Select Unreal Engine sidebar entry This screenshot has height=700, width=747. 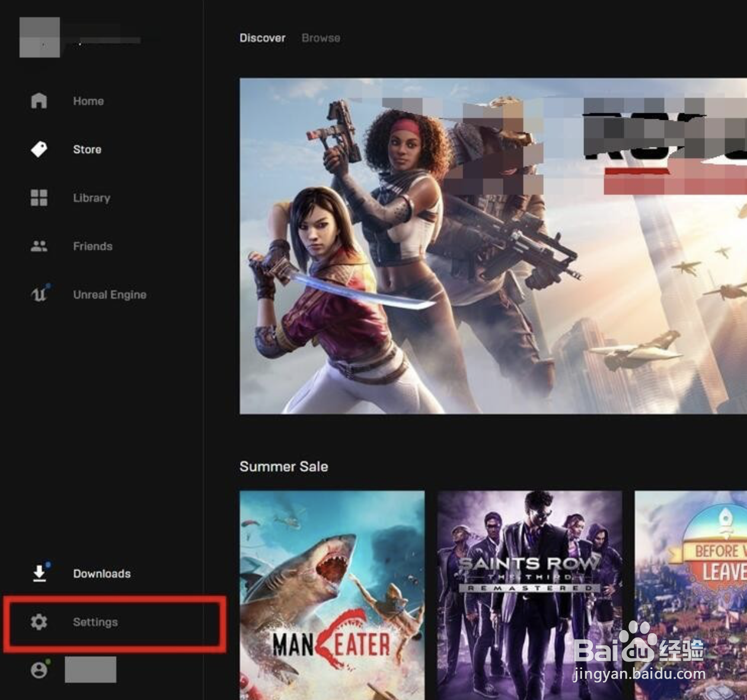point(110,295)
